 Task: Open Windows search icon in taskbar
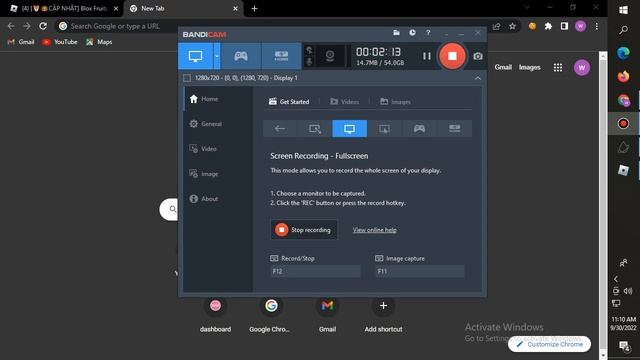[x=623, y=30]
